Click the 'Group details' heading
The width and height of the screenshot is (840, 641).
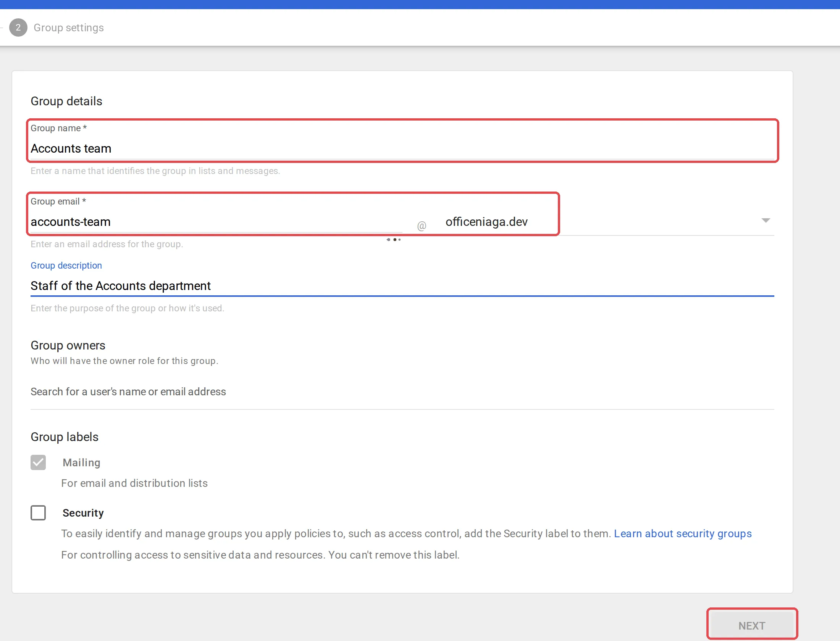click(66, 101)
